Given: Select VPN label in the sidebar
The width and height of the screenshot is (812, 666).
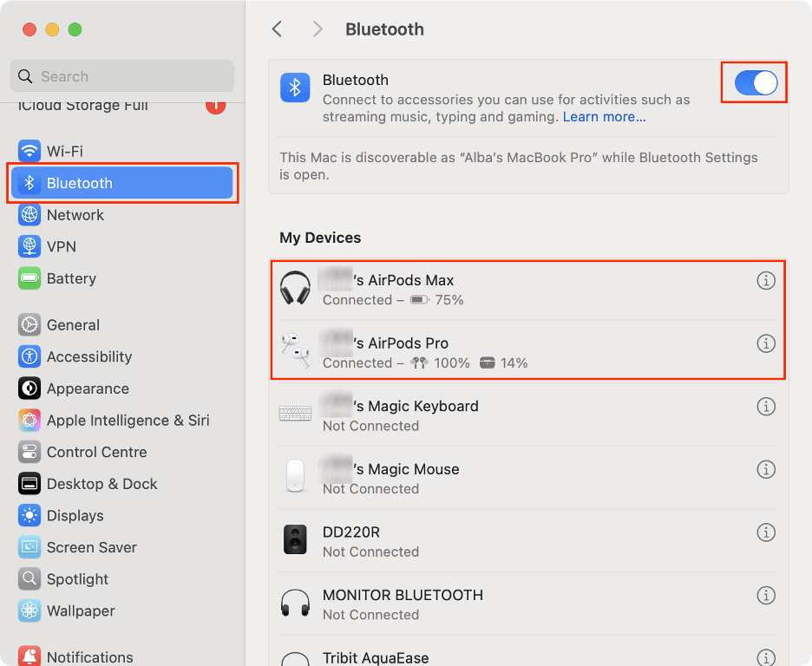Looking at the screenshot, I should (61, 246).
